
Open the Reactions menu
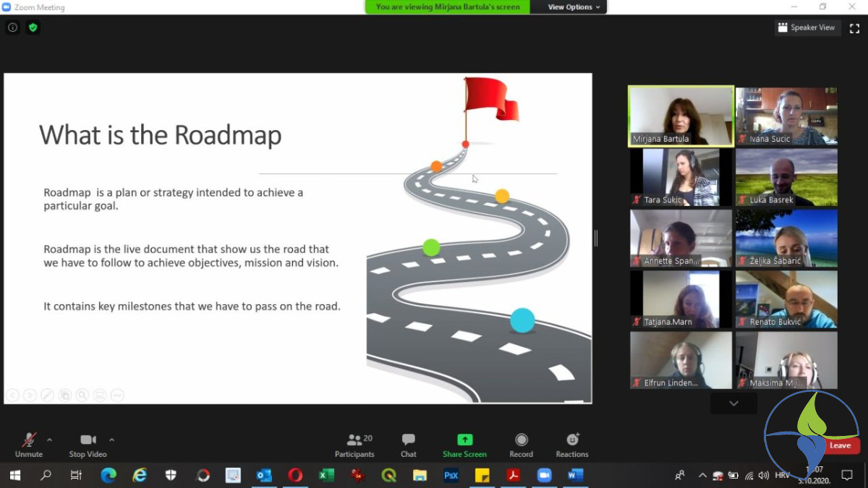coord(572,445)
